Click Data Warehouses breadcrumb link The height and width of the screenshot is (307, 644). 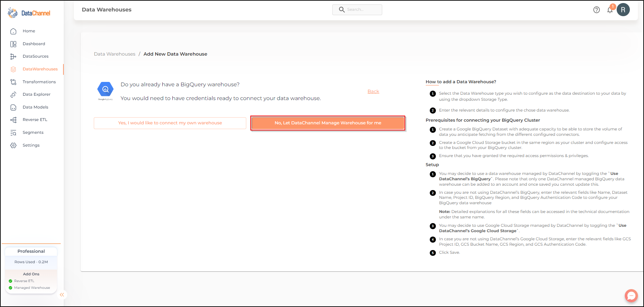[114, 54]
